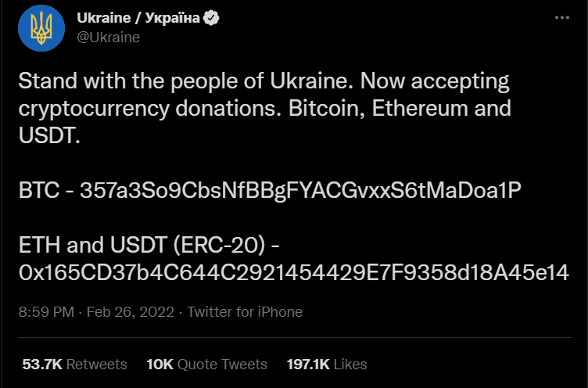Screen dimensions: 588x388
Task: Click the @Ukraine handle
Action: click(x=109, y=37)
